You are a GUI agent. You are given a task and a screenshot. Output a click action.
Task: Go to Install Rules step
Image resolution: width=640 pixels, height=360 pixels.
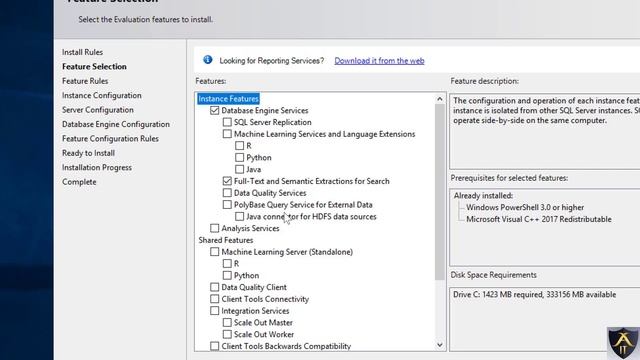coord(82,52)
